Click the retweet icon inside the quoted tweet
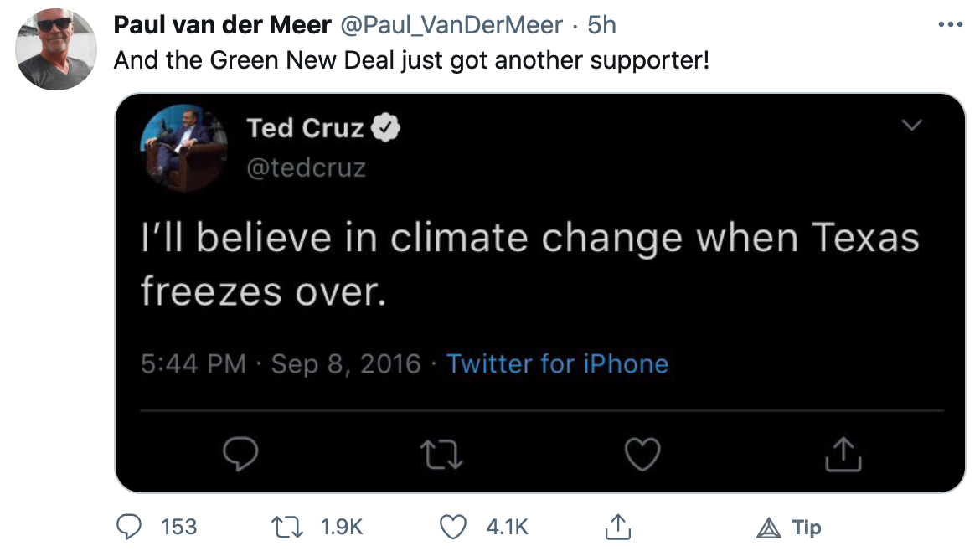This screenshot has height=551, width=980. [442, 454]
